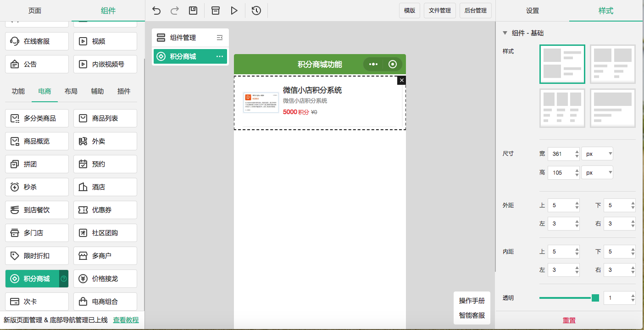Switch to the 布局 category tab
This screenshot has width=644, height=330.
tap(71, 91)
